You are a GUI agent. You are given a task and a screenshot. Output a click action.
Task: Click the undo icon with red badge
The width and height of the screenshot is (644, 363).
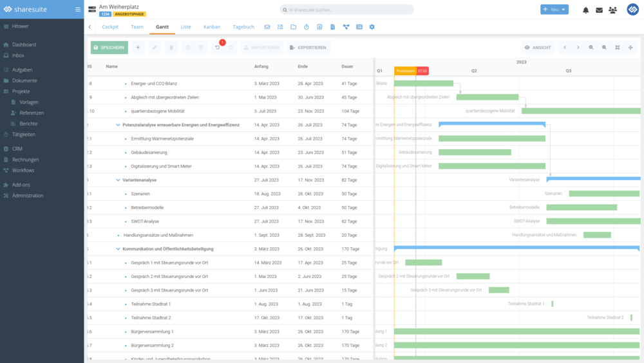218,48
